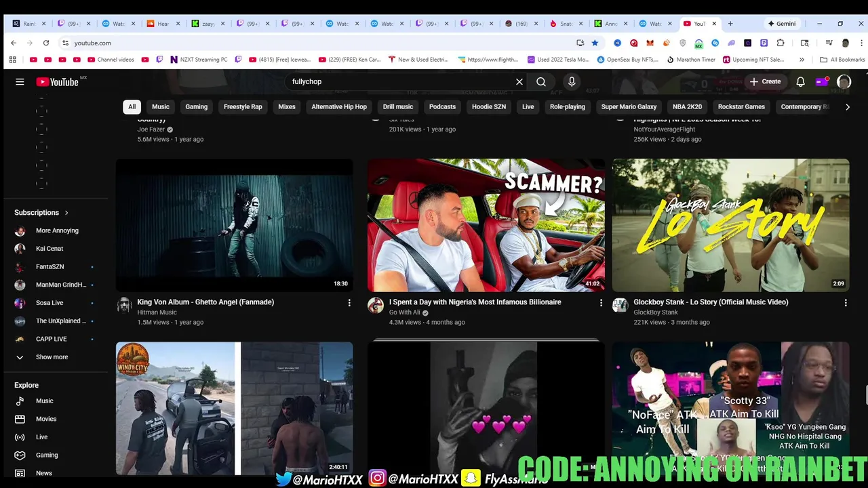Image resolution: width=868 pixels, height=488 pixels.
Task: Expand Subscriptions section chevron
Action: pyautogui.click(x=66, y=213)
